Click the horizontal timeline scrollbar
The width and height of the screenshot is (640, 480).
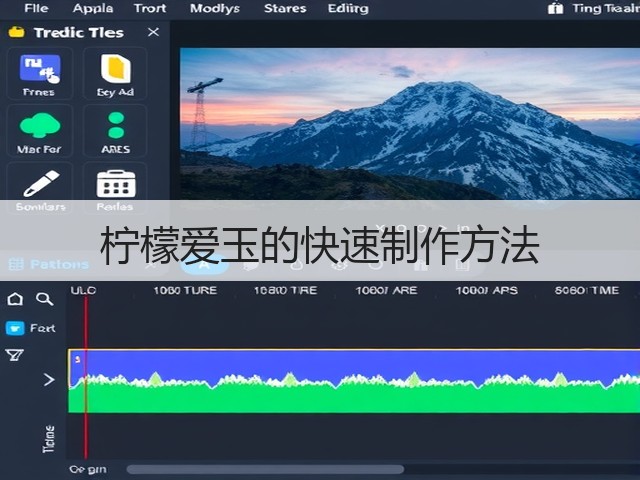coord(265,469)
